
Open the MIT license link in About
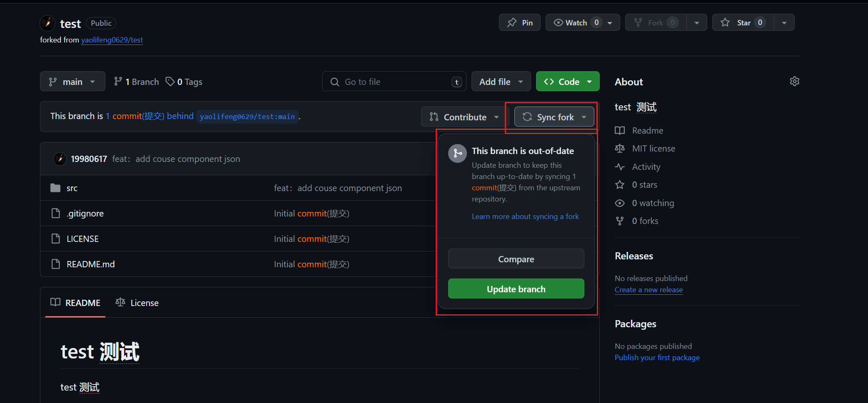tap(653, 149)
